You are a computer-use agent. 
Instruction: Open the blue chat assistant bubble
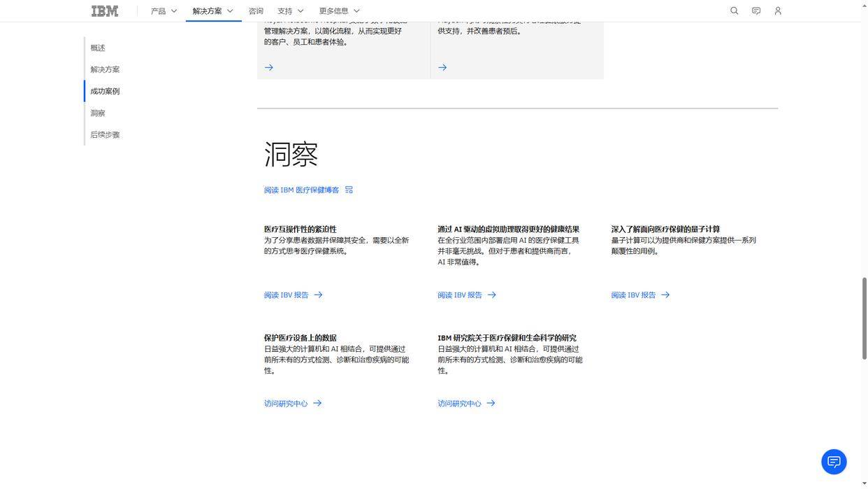[834, 461]
